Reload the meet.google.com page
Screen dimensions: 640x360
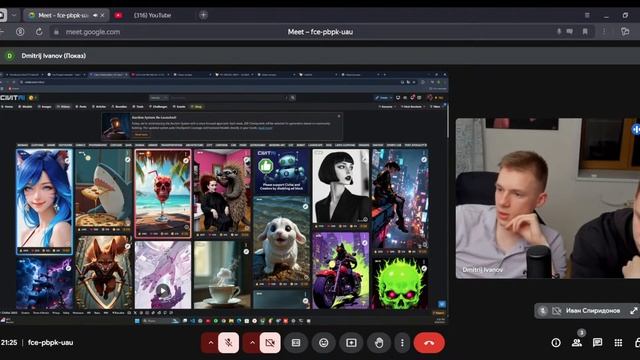tap(39, 31)
